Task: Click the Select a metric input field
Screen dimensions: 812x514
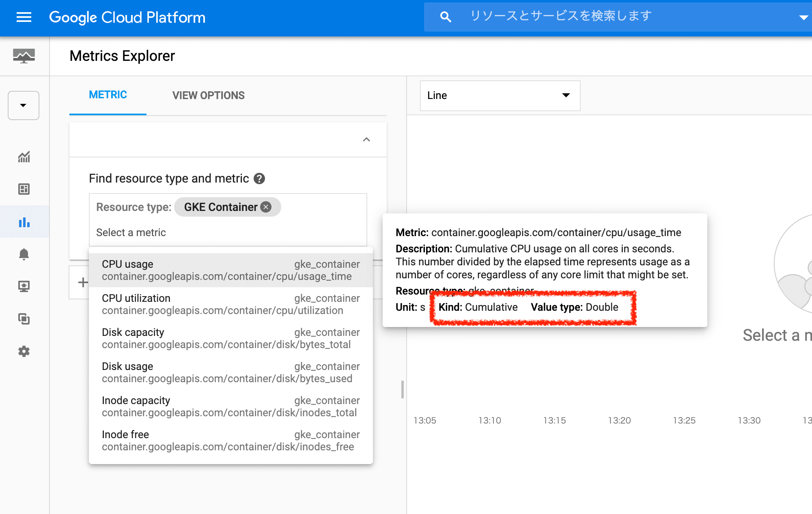Action: [x=228, y=232]
